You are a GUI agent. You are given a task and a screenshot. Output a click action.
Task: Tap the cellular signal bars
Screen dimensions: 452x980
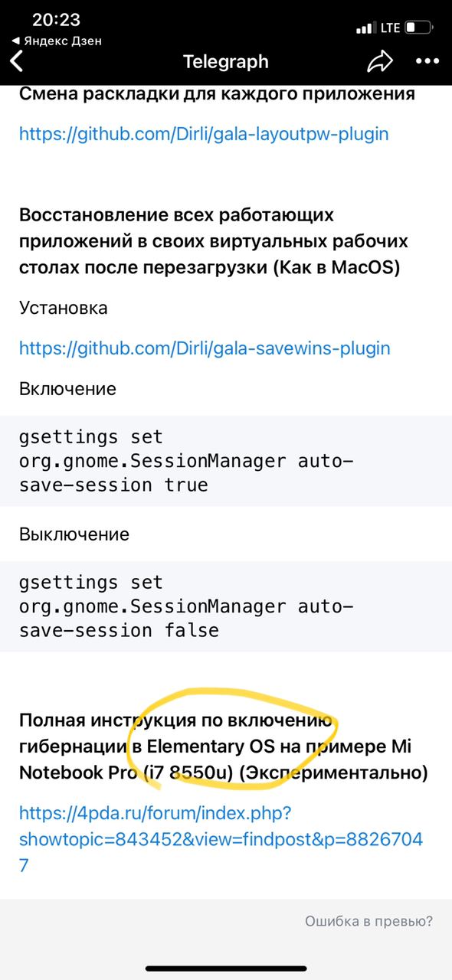click(365, 28)
